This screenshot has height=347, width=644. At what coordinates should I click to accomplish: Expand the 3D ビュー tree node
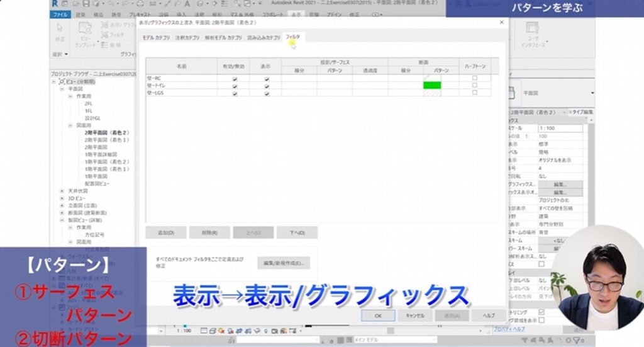coord(62,198)
